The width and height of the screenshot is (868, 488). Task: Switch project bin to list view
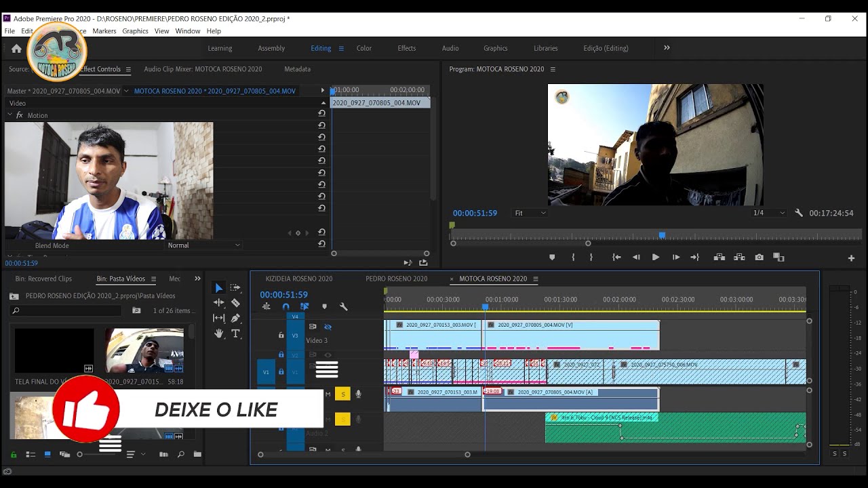(31, 455)
